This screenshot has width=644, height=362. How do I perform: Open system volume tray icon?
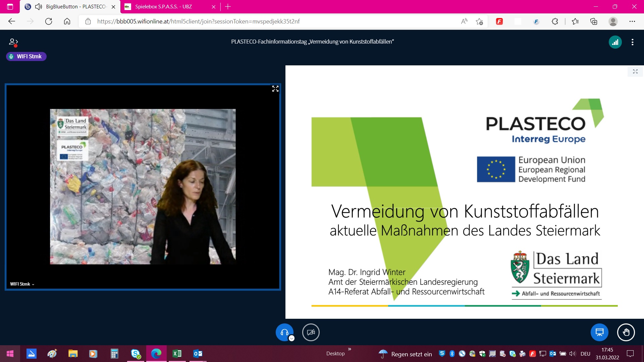pos(573,354)
